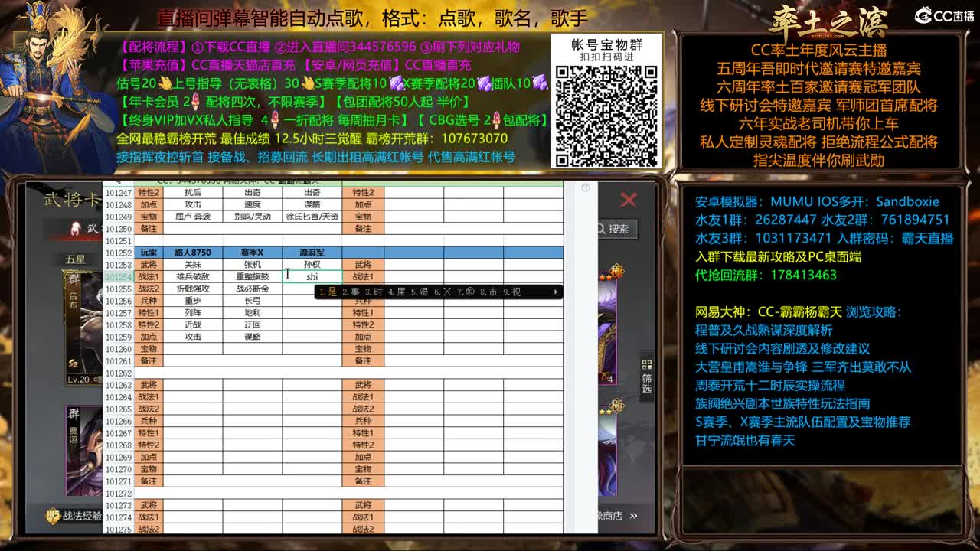Select the 长弓 cell
Screen dimensions: 980x551
[x=253, y=301]
